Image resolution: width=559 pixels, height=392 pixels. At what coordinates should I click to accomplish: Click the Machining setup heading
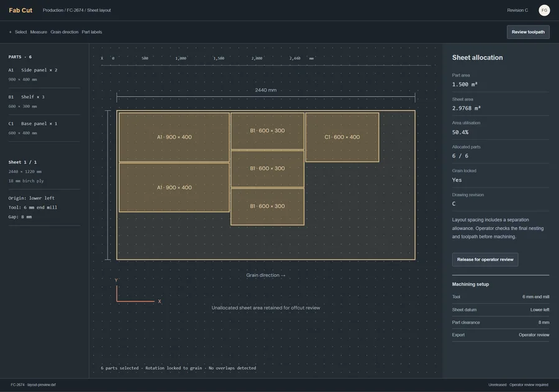(x=470, y=285)
